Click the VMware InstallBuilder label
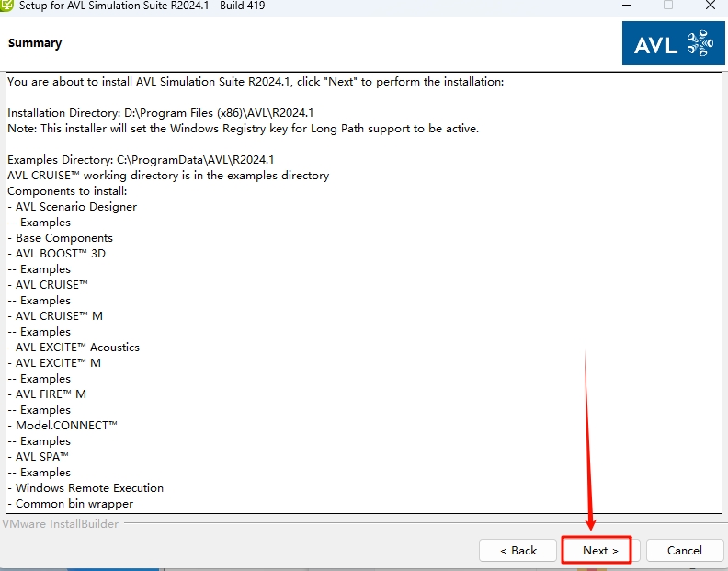 point(60,524)
